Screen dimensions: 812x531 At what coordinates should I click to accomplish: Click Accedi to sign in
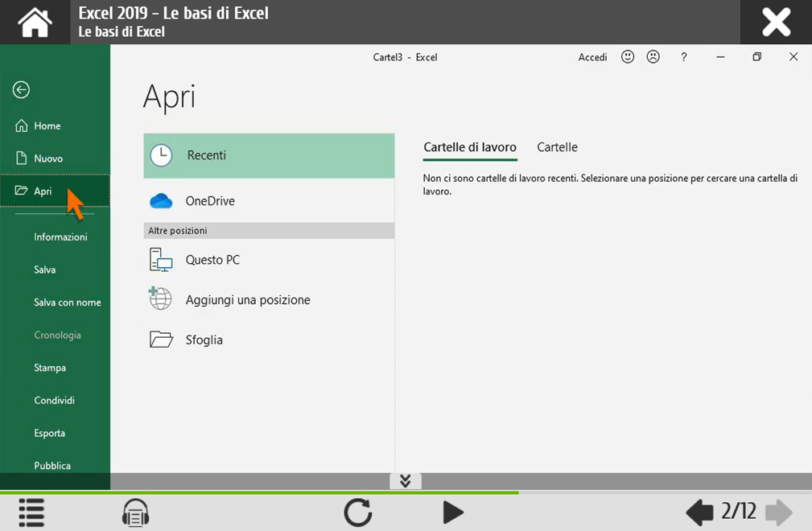coord(592,57)
